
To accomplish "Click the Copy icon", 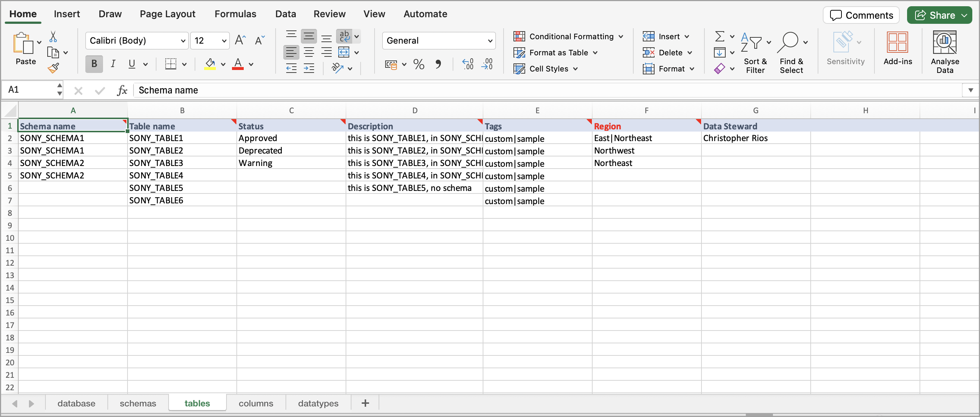I will click(53, 52).
